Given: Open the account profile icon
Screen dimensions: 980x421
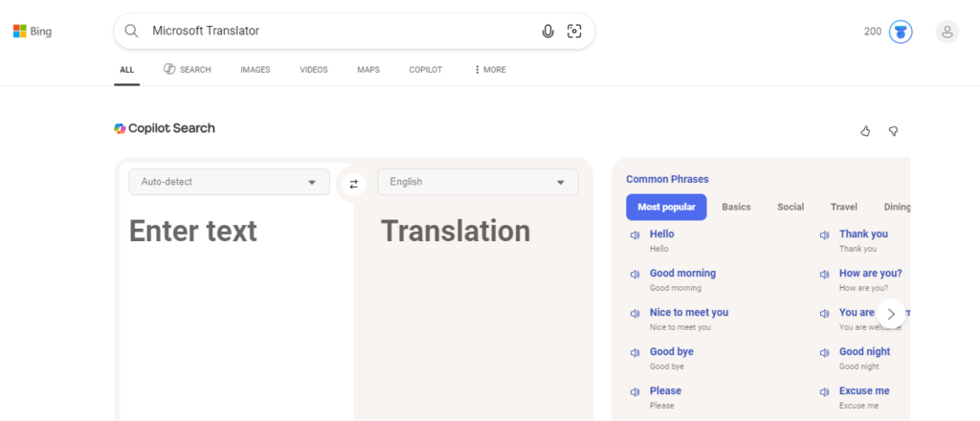Looking at the screenshot, I should 947,32.
